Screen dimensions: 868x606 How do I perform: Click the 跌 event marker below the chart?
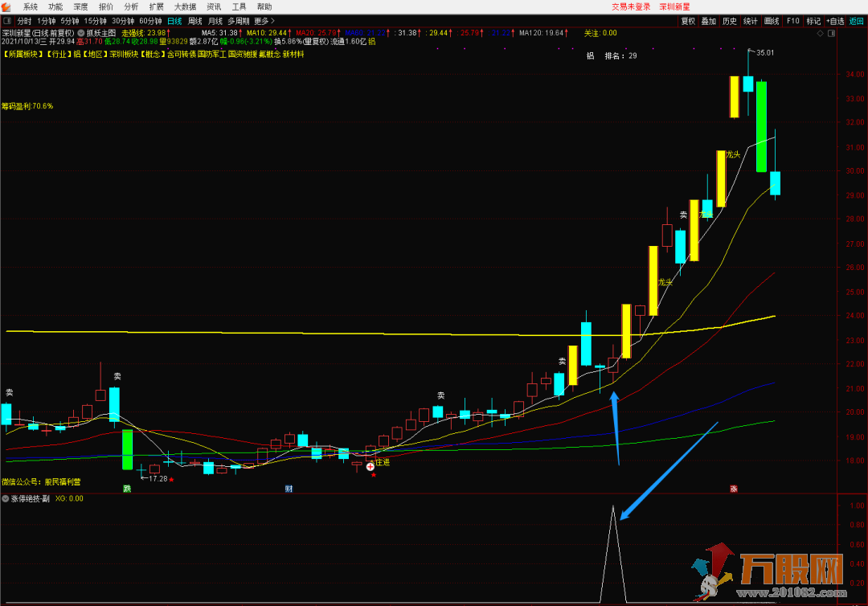pos(126,489)
